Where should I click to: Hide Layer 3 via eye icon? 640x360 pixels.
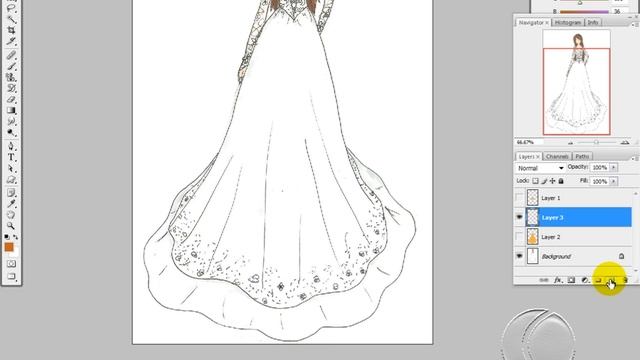(x=519, y=217)
